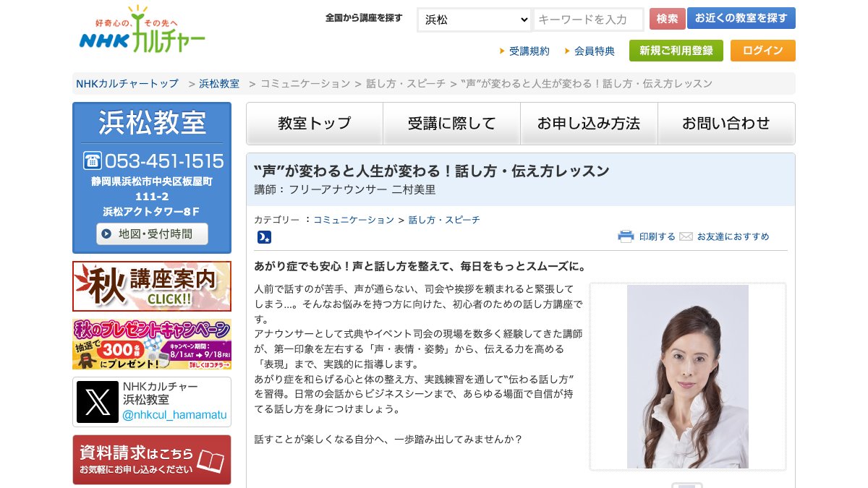Open 秋のプレゼントキャンペーン banner
The image size is (868, 488).
152,344
